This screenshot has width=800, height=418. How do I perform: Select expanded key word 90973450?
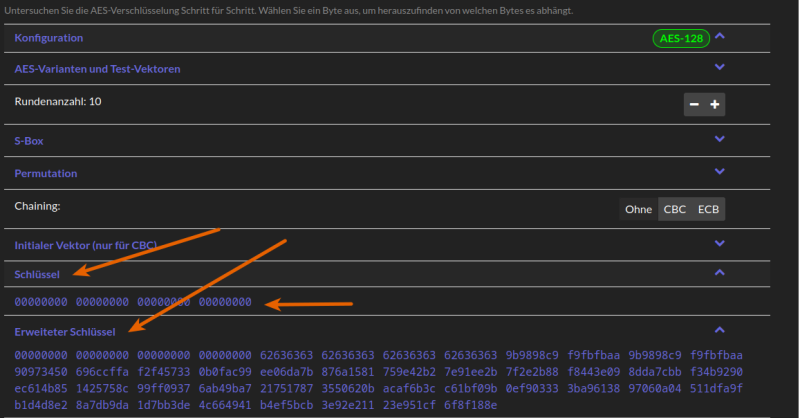click(41, 372)
